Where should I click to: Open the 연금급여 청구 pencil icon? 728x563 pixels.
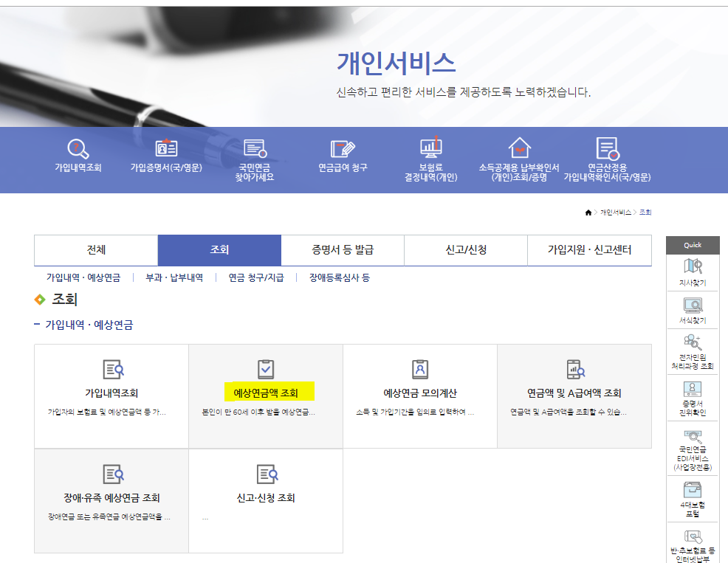click(343, 148)
